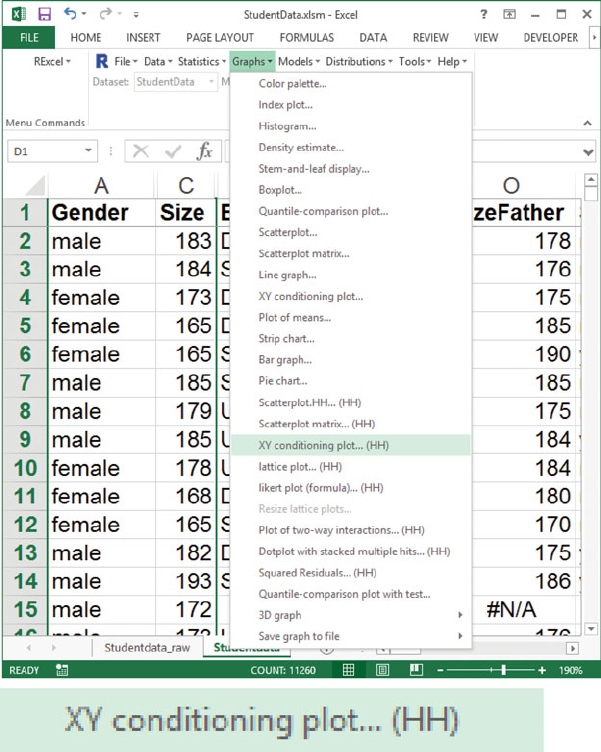Open the Tools dropdown menu
The width and height of the screenshot is (601, 752).
415,61
